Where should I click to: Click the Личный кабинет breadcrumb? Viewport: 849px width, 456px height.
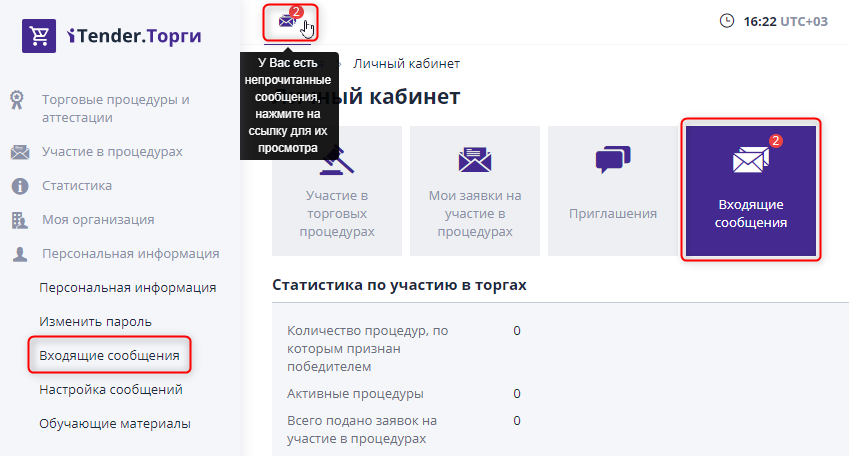(406, 64)
